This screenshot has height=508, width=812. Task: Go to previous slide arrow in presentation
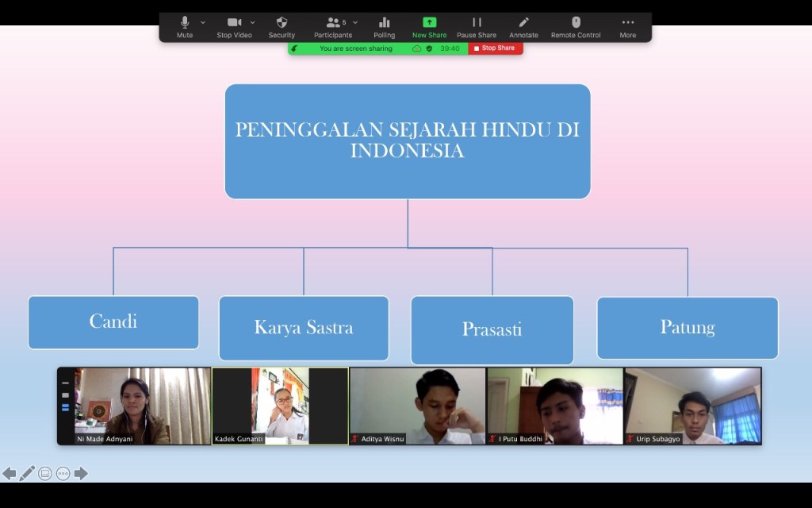10,474
